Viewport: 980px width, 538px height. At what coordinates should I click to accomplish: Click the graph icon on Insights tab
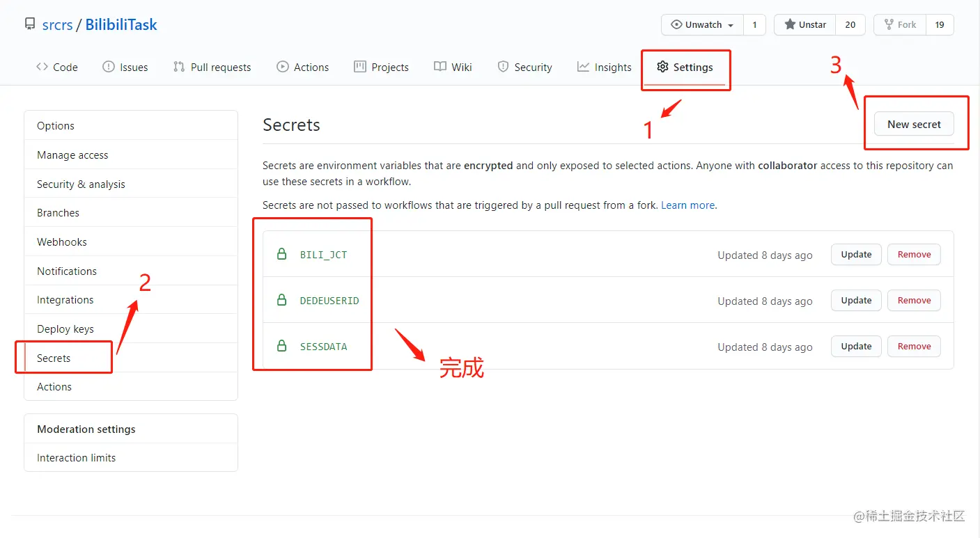coord(583,67)
